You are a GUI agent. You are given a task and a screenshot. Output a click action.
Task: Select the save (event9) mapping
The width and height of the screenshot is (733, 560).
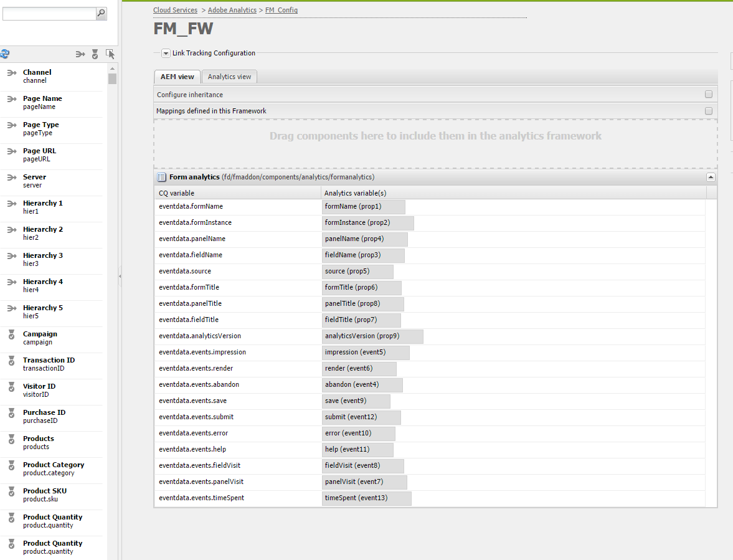pos(356,401)
